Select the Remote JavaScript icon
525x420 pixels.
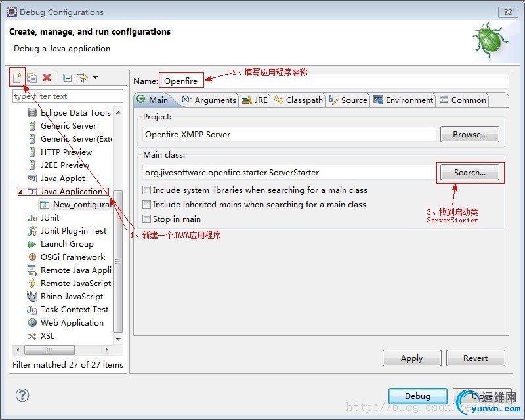click(x=32, y=283)
